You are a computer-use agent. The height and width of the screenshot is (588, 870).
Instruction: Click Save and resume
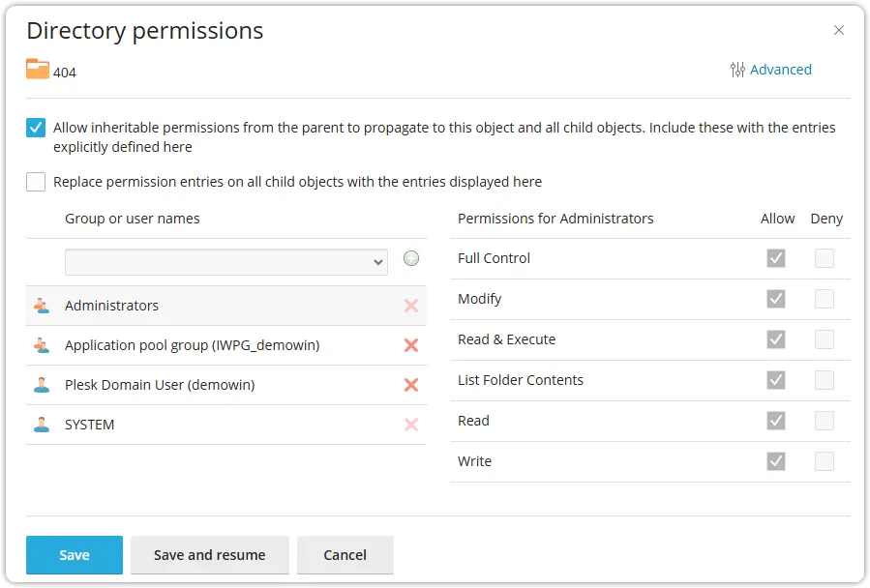click(x=209, y=555)
